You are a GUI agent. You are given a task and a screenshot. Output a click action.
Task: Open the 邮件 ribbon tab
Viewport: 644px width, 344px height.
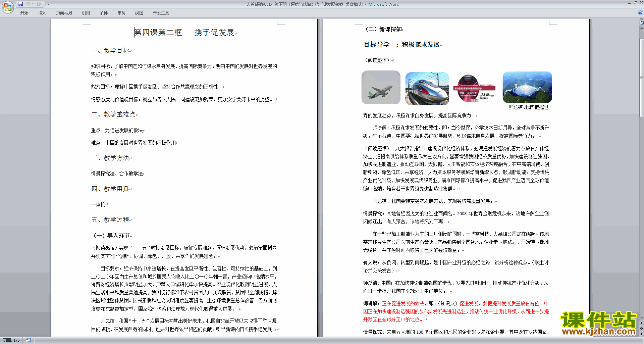click(x=104, y=13)
